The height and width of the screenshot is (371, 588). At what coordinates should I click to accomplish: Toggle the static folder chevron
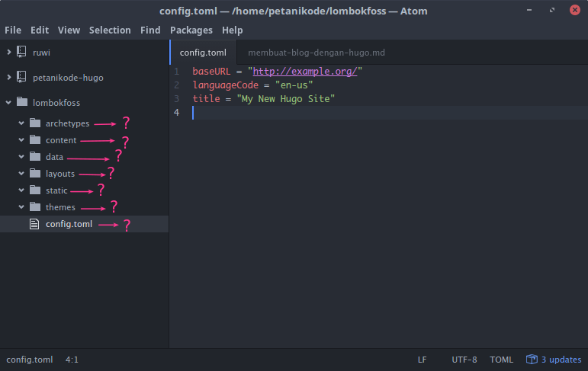pyautogui.click(x=21, y=190)
